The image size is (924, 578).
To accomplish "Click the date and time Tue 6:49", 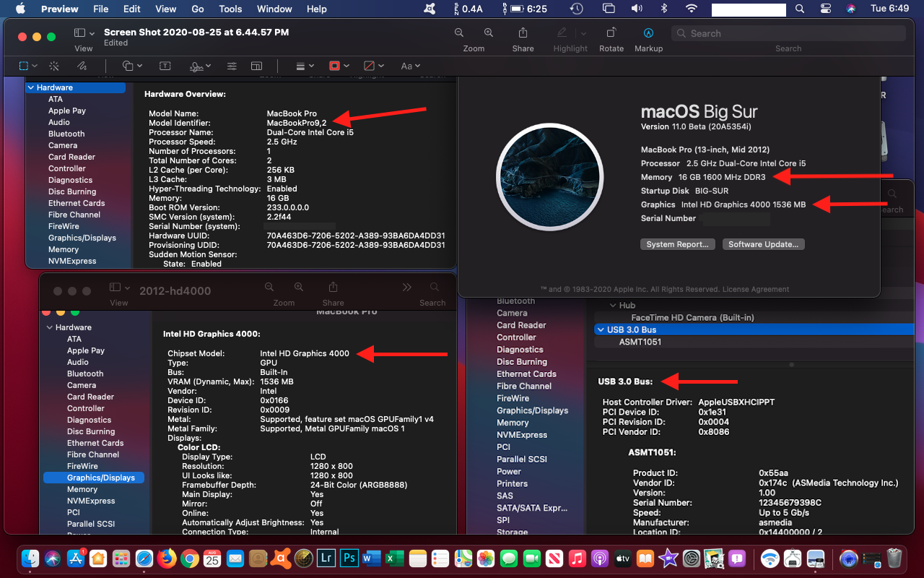I will point(890,9).
